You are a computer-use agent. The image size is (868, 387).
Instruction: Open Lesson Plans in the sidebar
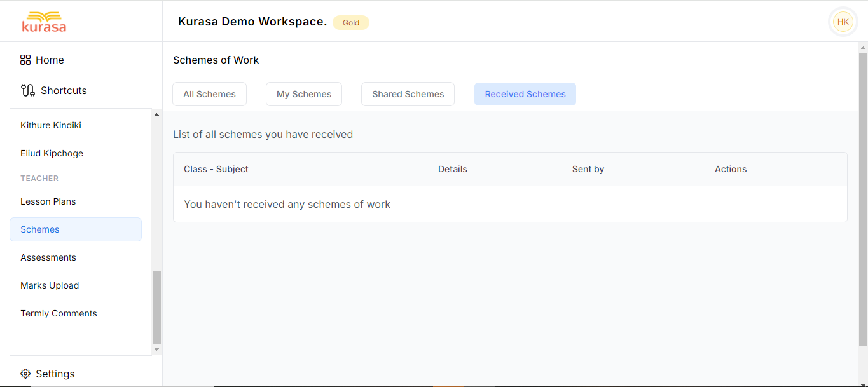[48, 201]
